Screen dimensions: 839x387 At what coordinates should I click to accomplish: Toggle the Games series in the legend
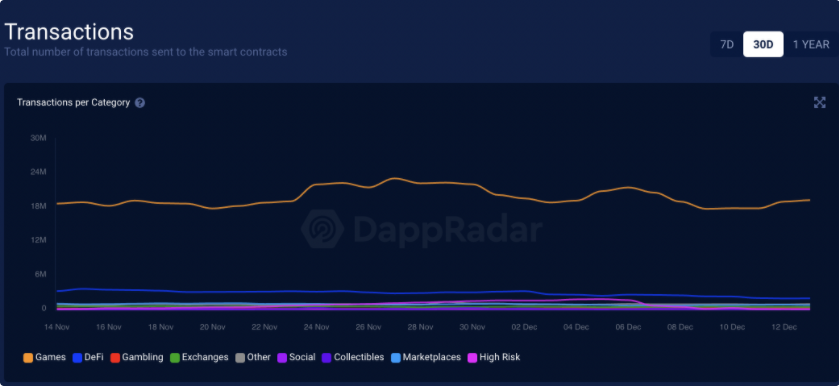coord(44,357)
